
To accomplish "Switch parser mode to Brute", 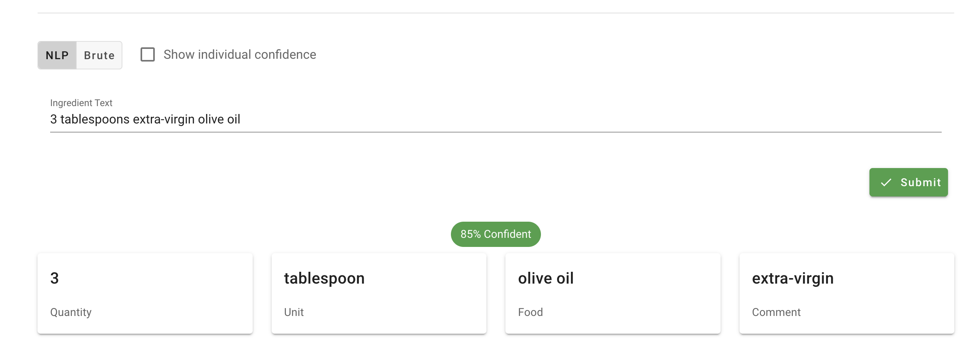I will (x=99, y=55).
